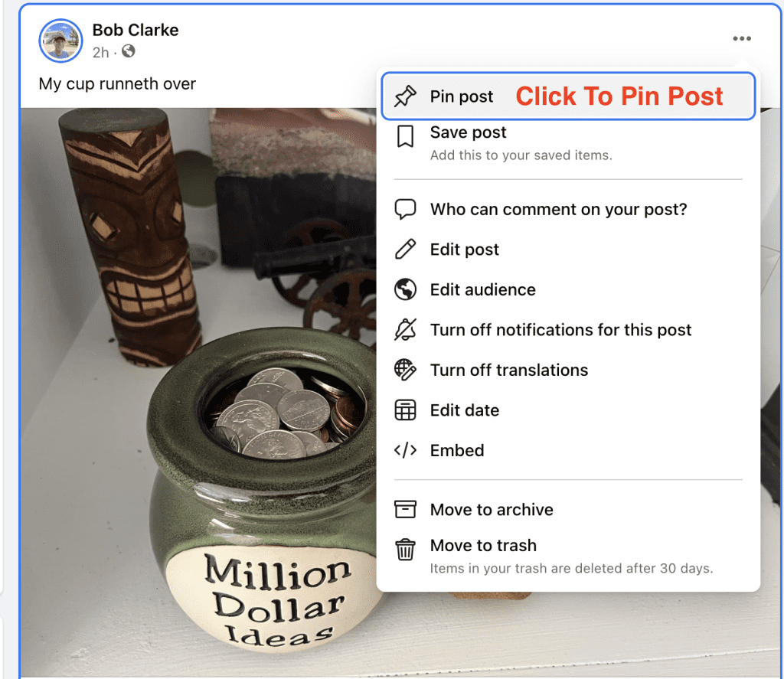Choose Edit date from the menu
Viewport: 784px width, 679px height.
coord(568,410)
